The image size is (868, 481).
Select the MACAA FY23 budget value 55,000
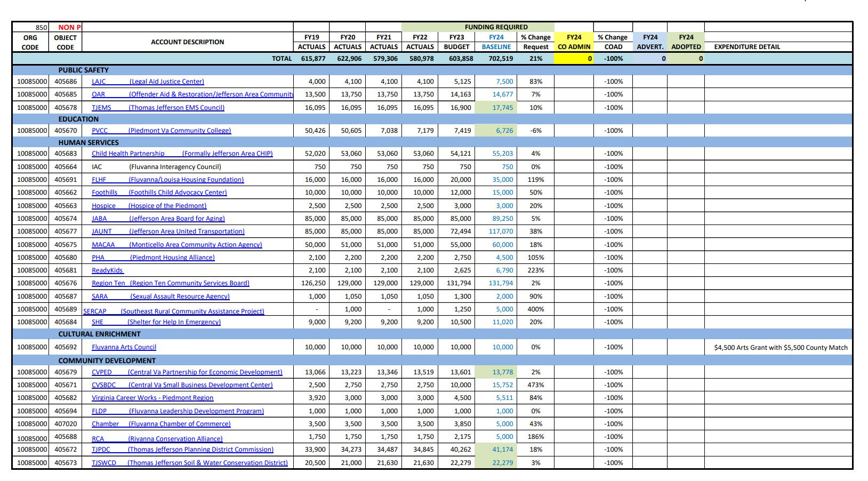point(461,245)
